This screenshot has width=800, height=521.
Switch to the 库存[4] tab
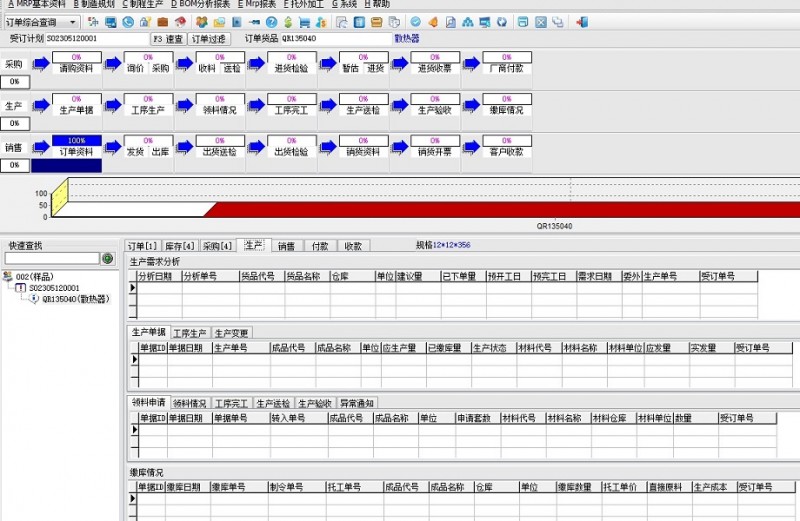180,246
